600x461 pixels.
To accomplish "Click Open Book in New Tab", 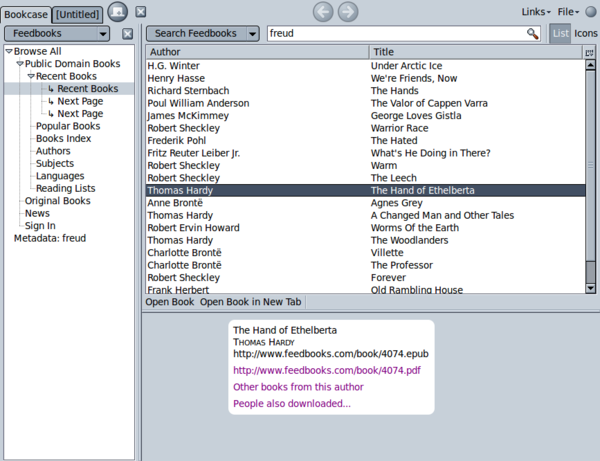I will pyautogui.click(x=251, y=302).
